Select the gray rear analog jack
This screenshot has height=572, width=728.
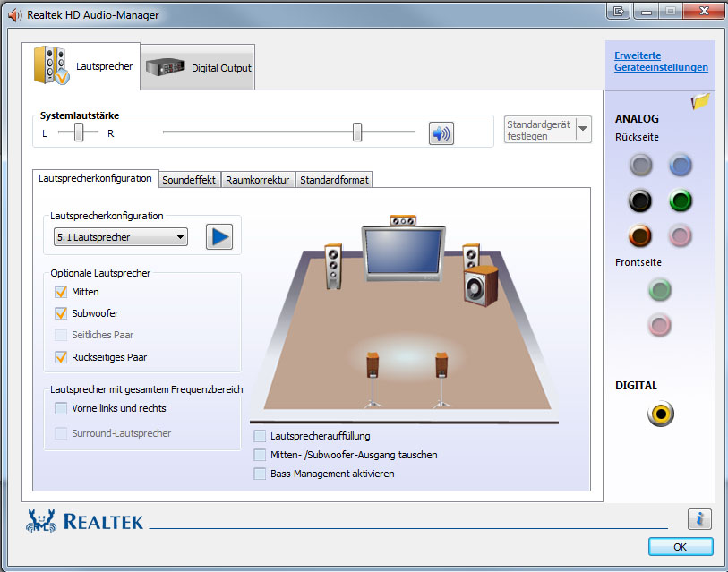641,166
